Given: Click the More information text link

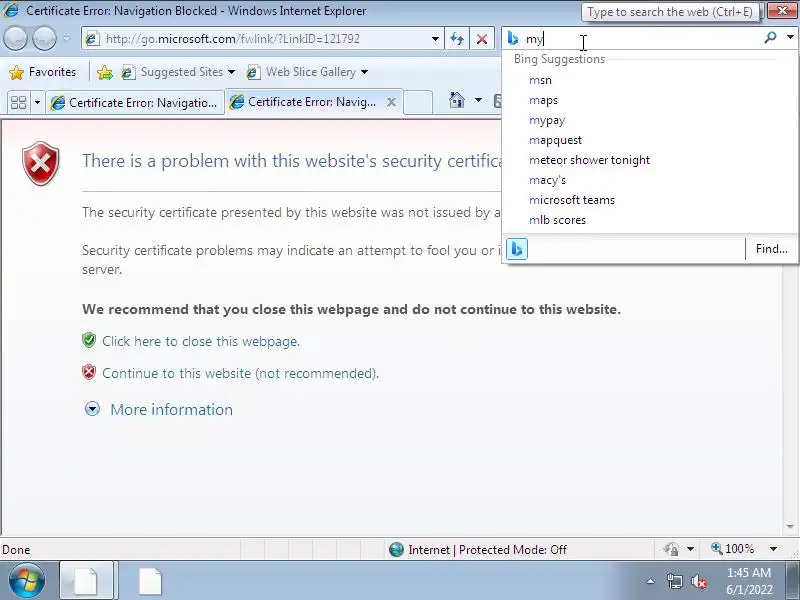Looking at the screenshot, I should click(171, 409).
